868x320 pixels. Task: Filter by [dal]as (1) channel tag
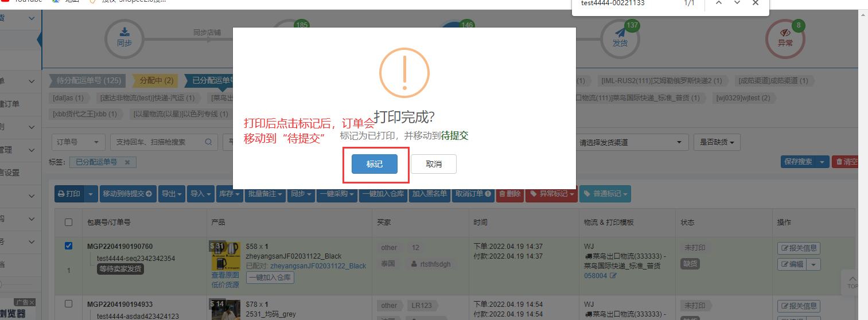click(x=68, y=98)
